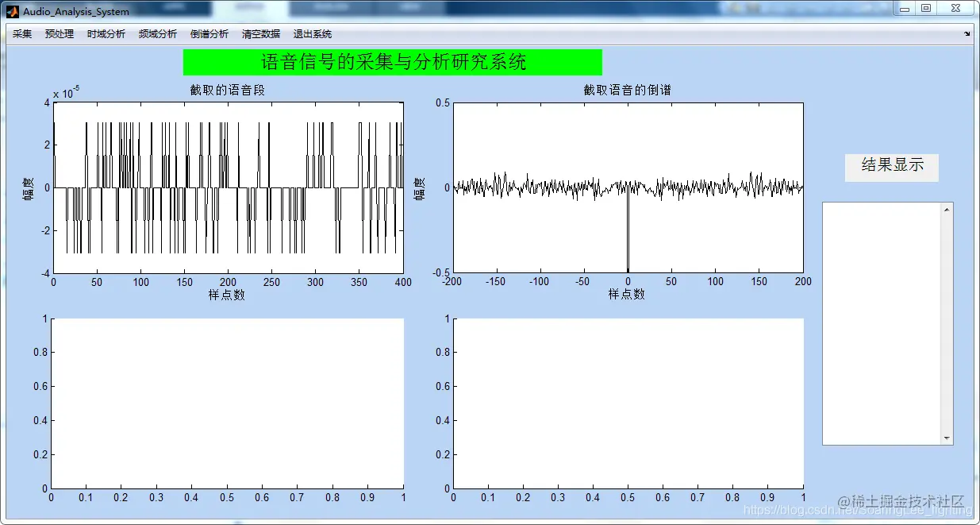Open the 倒谱分析 menu

(x=209, y=34)
